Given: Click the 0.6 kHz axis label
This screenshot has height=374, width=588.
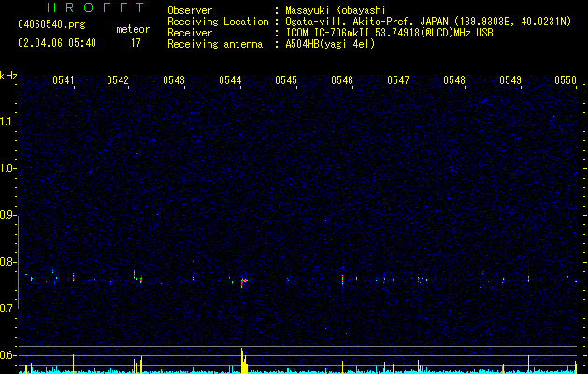Looking at the screenshot, I should point(7,355).
